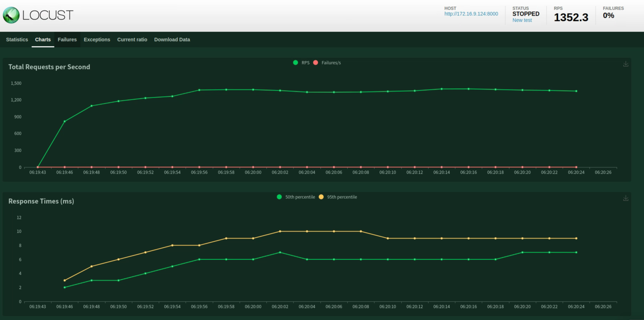
Task: Click the 06:20:26 label on the RPS chart
Action: coord(603,173)
